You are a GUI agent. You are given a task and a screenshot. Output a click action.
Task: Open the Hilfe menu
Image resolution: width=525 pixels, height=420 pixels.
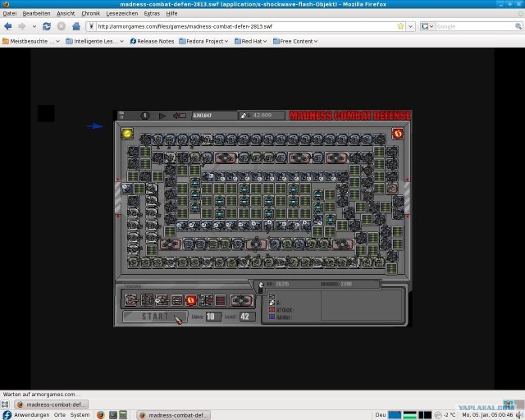tap(171, 13)
